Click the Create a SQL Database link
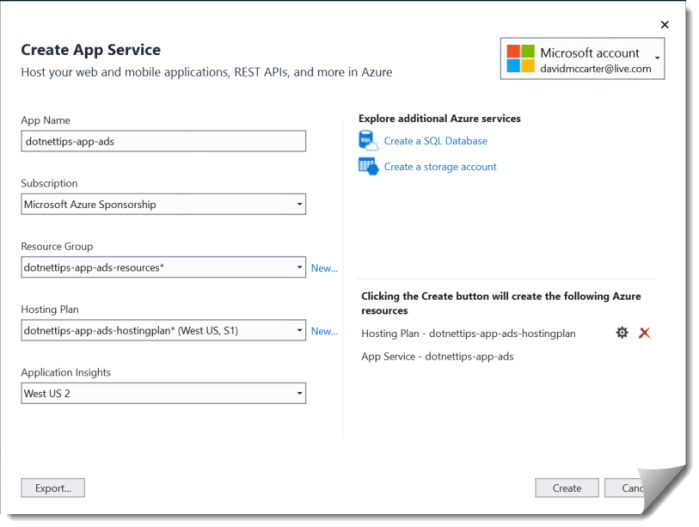Viewport: 699px width, 527px height. (x=435, y=142)
